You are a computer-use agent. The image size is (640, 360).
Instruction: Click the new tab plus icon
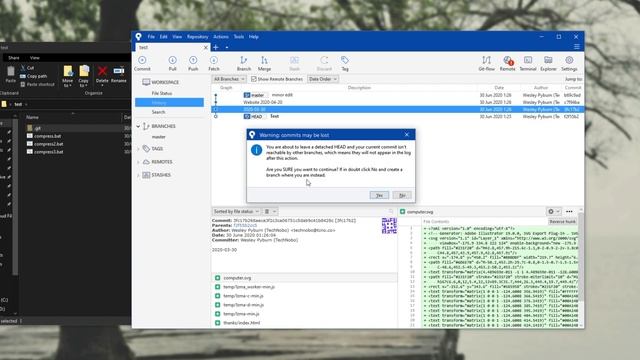(216, 47)
